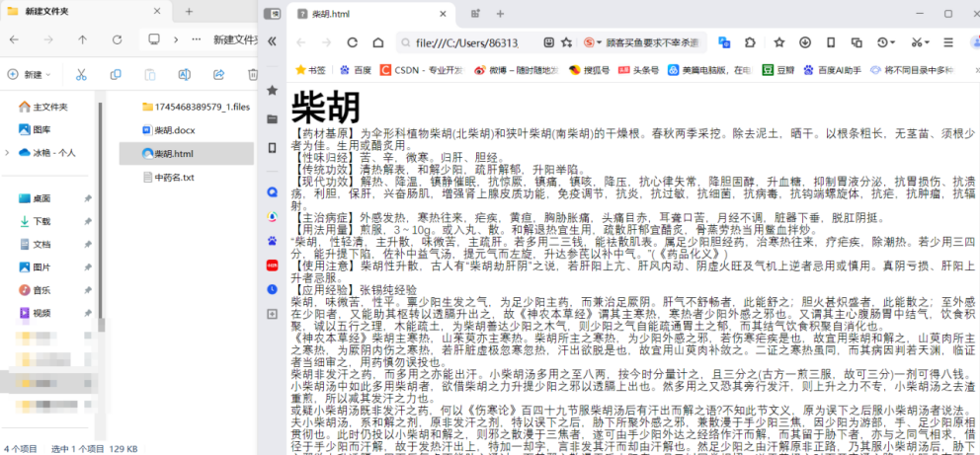The height and width of the screenshot is (455, 980).
Task: Click Explorer back arrow
Action: (14, 39)
